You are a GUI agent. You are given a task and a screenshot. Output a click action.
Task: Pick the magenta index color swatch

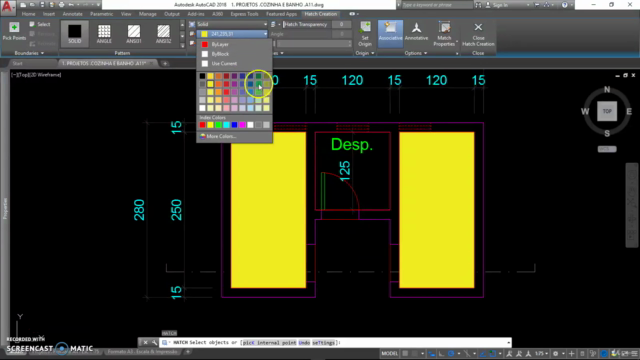242,125
